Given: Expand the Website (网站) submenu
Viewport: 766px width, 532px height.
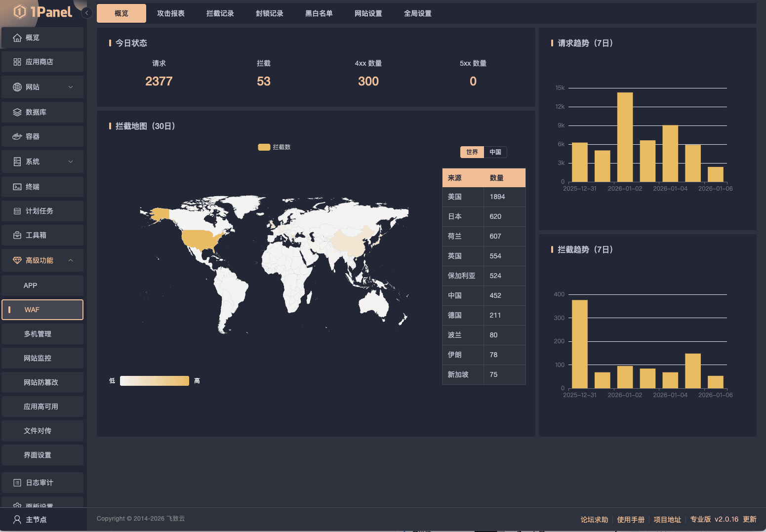Looking at the screenshot, I should tap(71, 87).
